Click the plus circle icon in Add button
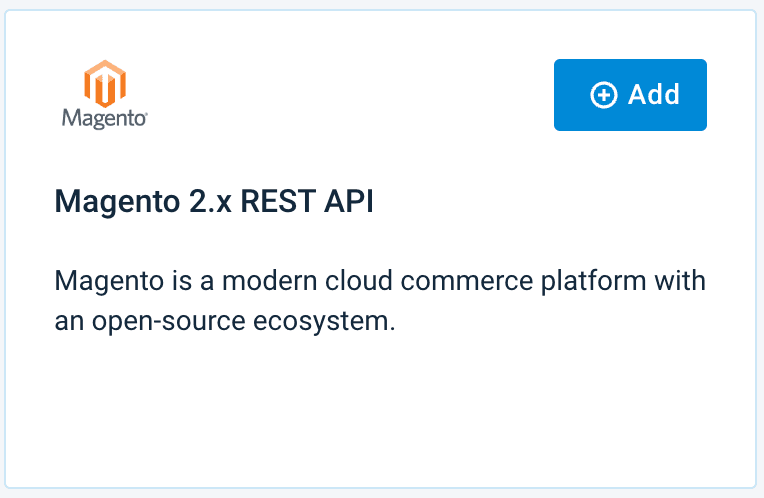 604,95
